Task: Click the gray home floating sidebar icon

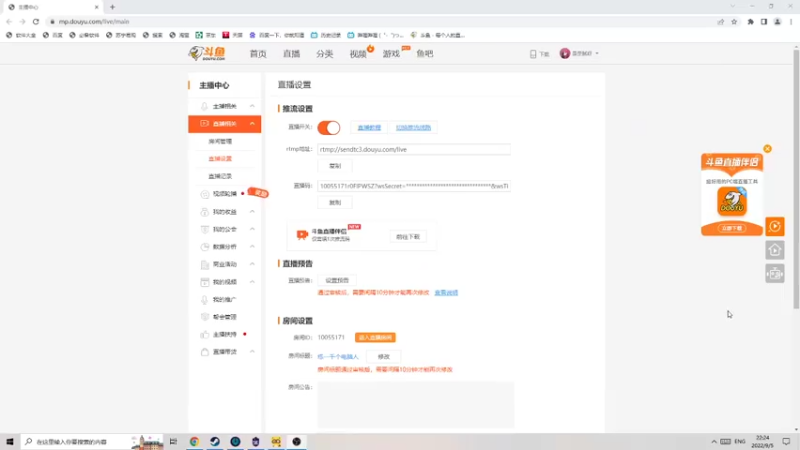Action: pos(774,250)
